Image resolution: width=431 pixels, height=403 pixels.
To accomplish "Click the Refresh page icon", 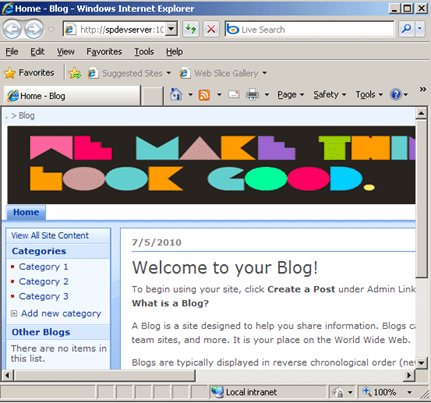I will 191,29.
